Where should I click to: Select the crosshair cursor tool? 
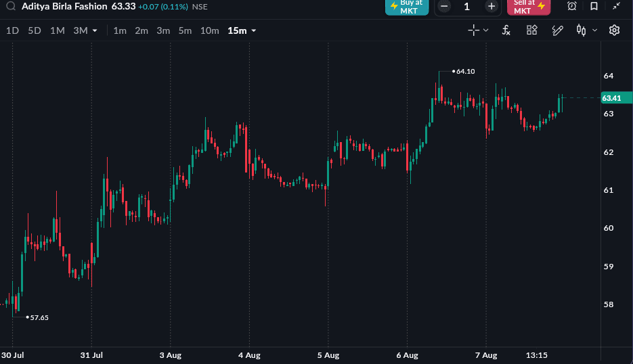[x=473, y=30]
